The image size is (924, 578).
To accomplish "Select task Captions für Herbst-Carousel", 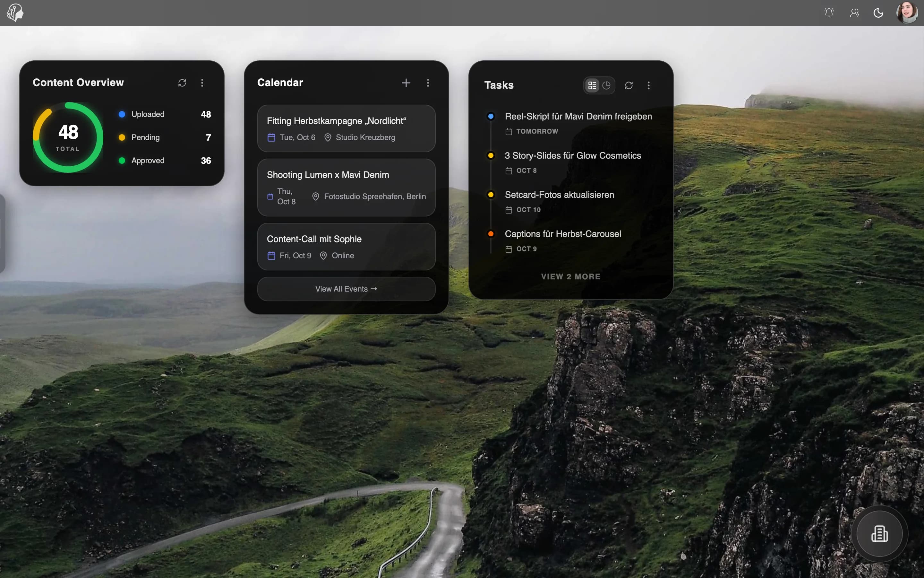I will tap(563, 234).
